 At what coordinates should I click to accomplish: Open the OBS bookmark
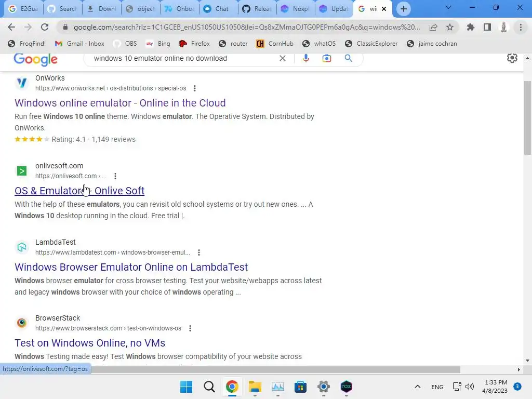125,44
